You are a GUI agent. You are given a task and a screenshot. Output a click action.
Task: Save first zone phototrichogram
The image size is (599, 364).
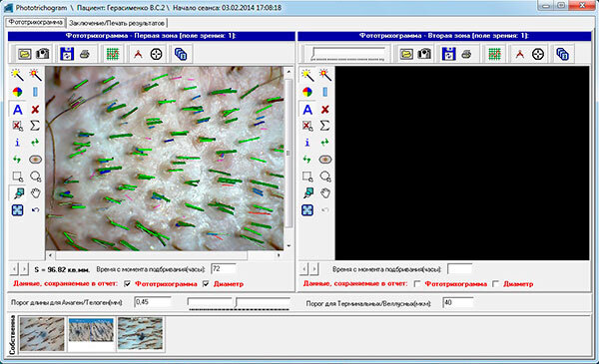pos(67,54)
